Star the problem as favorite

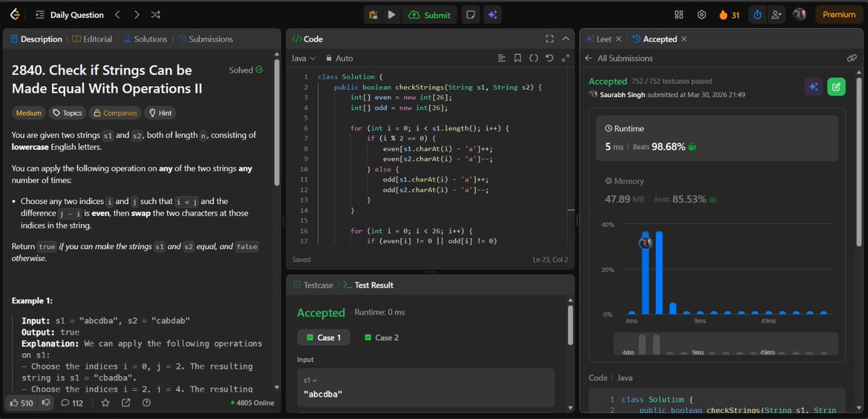tap(106, 402)
